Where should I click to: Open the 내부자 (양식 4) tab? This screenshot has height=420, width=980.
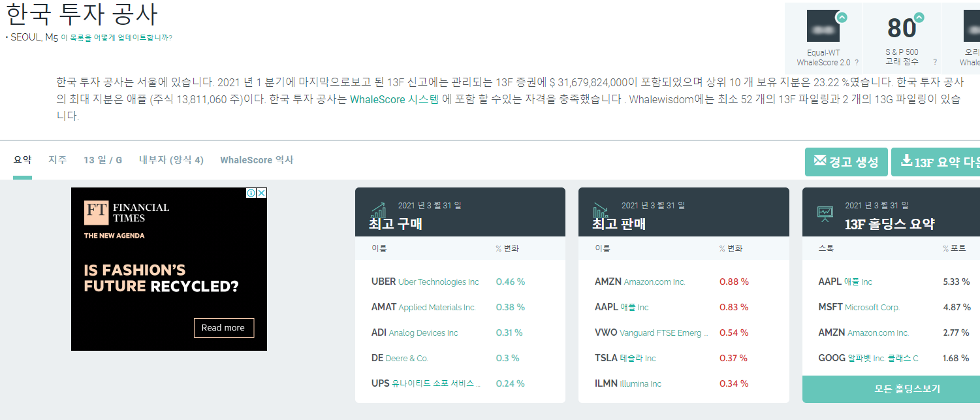(171, 160)
